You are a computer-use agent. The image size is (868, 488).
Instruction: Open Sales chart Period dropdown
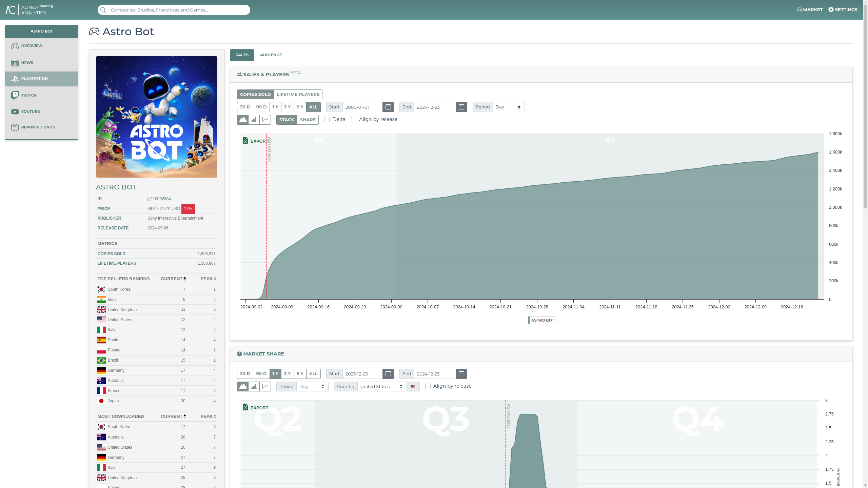[x=509, y=107]
